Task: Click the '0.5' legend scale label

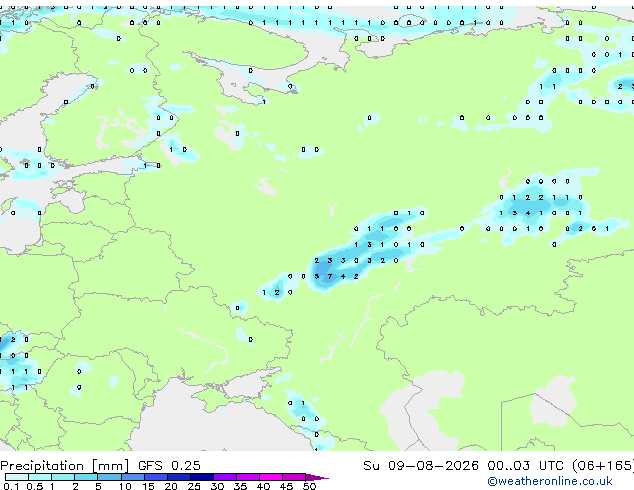Action: [x=34, y=486]
